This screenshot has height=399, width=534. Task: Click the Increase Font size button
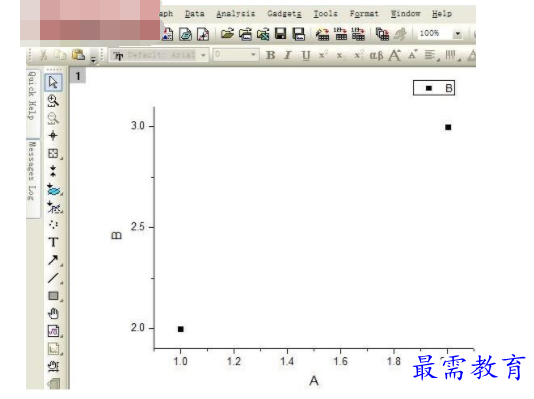coord(395,55)
